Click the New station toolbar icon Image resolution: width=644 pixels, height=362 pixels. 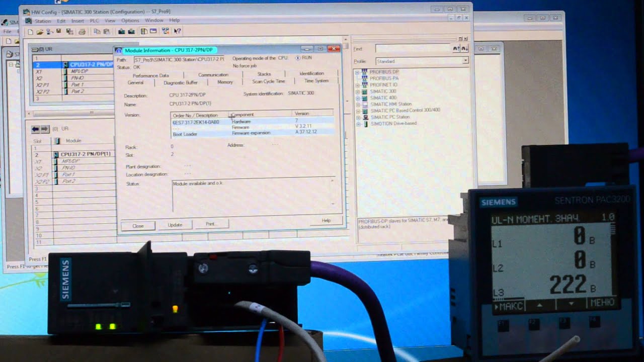coord(30,32)
